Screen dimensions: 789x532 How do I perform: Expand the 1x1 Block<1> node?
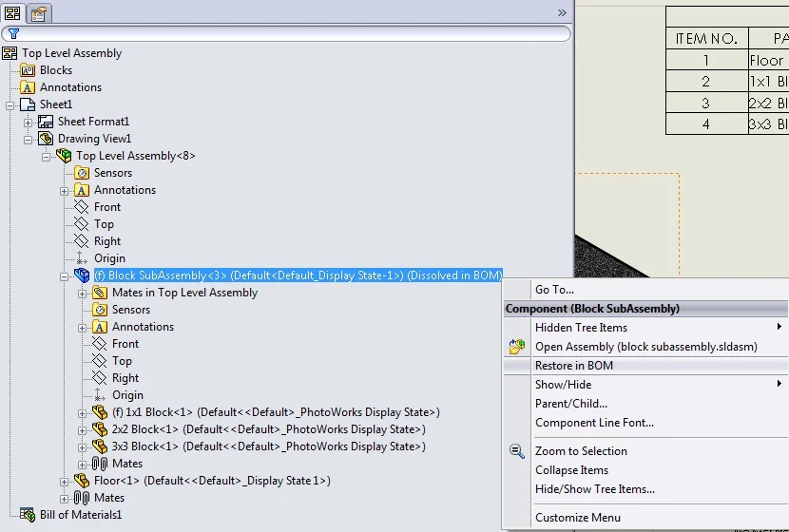point(83,413)
